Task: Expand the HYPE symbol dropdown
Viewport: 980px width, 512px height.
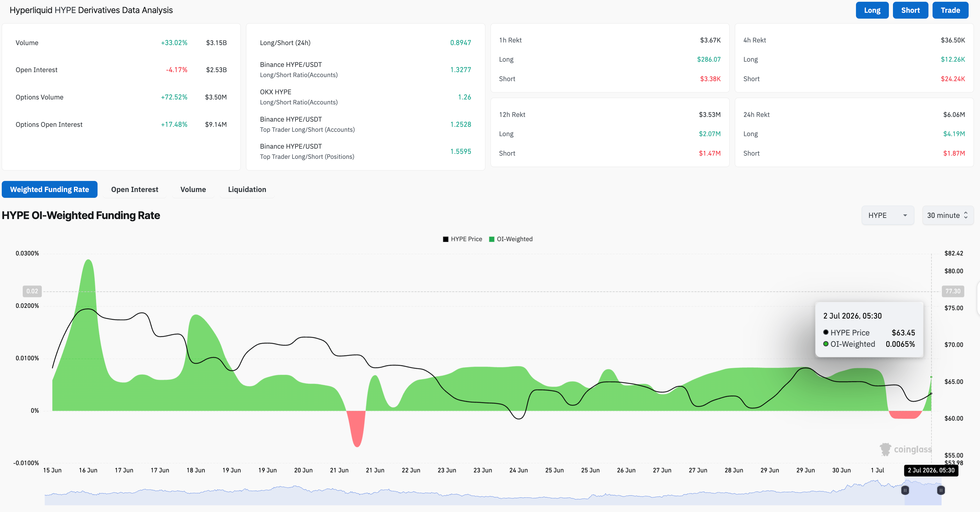Action: point(887,215)
